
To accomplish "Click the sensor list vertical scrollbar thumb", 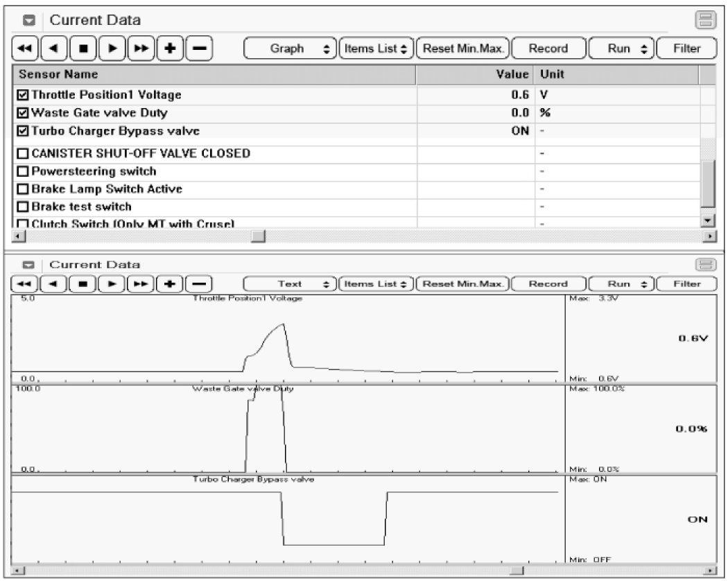I will point(707,184).
